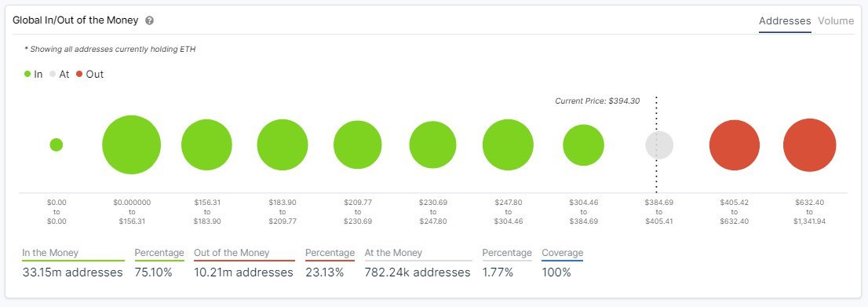The height and width of the screenshot is (307, 868).
Task: Select the green bubble for $230.69 to $247.80
Action: pos(433,144)
